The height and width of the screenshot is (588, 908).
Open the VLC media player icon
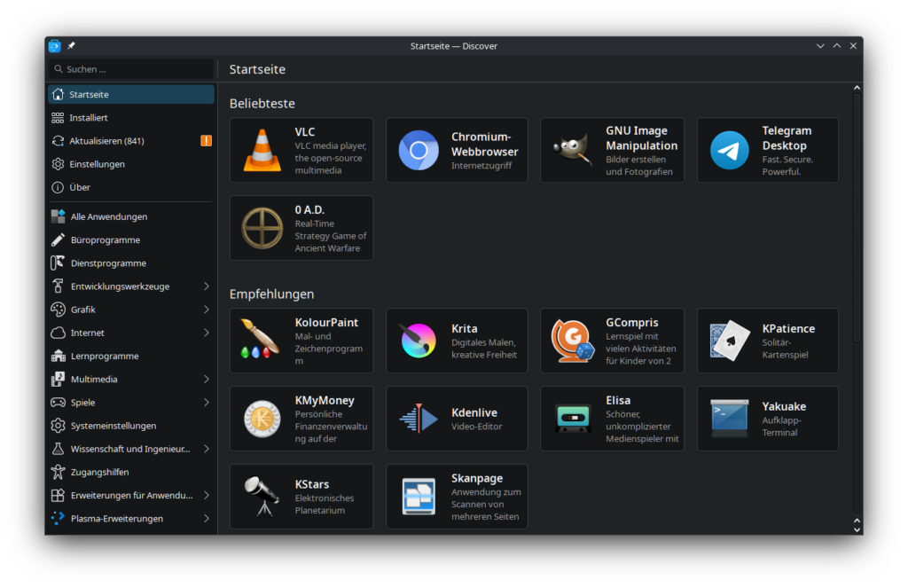(262, 150)
